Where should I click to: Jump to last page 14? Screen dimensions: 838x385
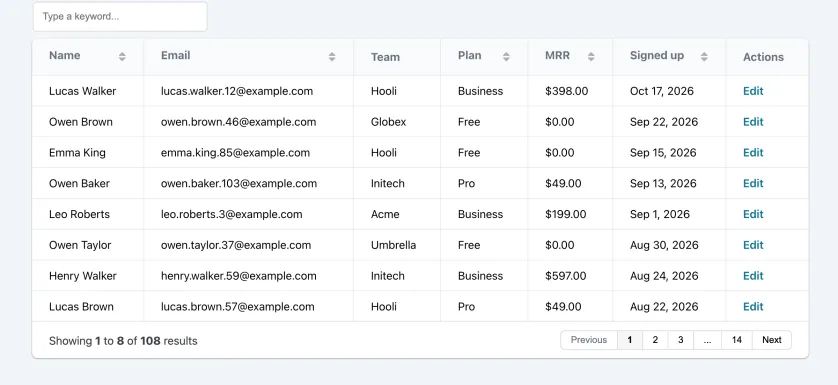coord(737,340)
